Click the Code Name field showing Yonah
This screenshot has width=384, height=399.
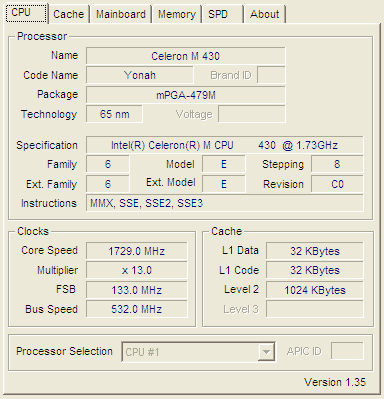(140, 75)
